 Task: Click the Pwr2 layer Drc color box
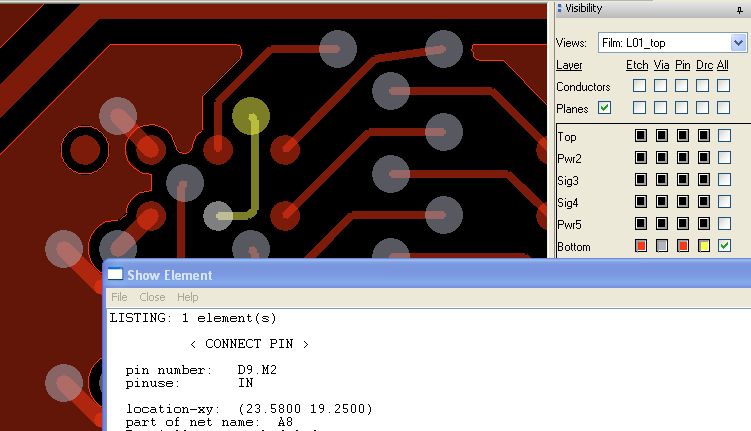[704, 158]
